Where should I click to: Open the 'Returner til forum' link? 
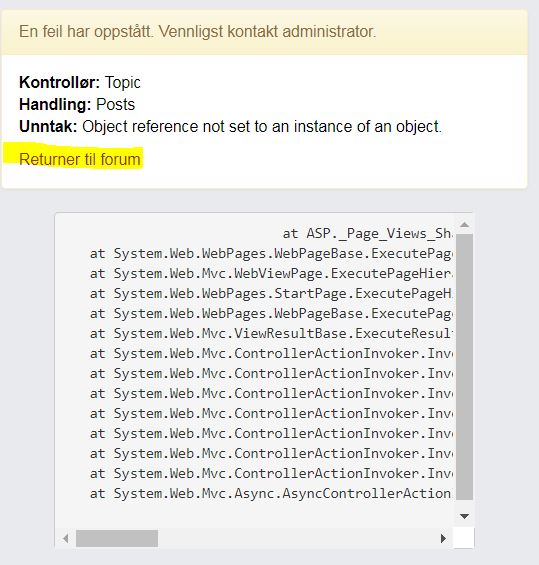80,159
